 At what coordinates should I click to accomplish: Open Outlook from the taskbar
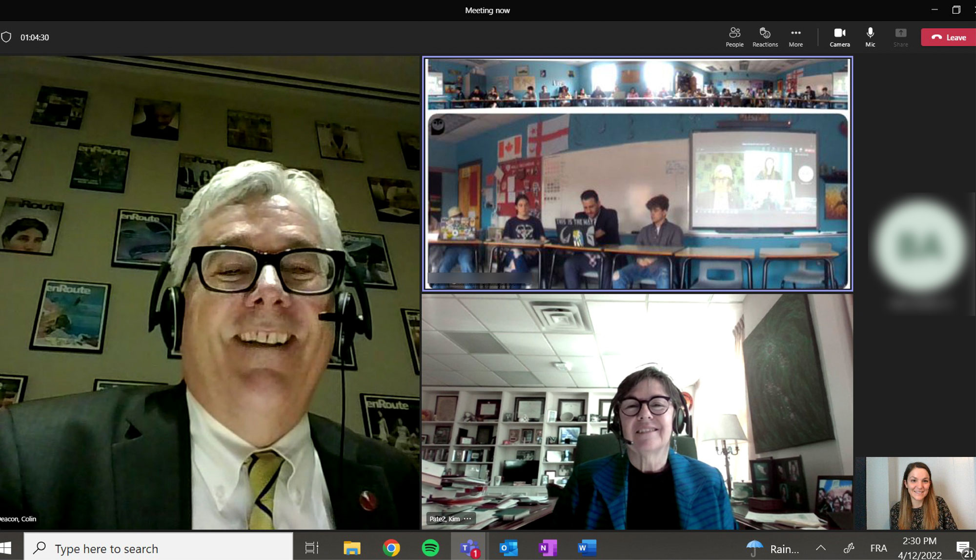[x=508, y=548]
